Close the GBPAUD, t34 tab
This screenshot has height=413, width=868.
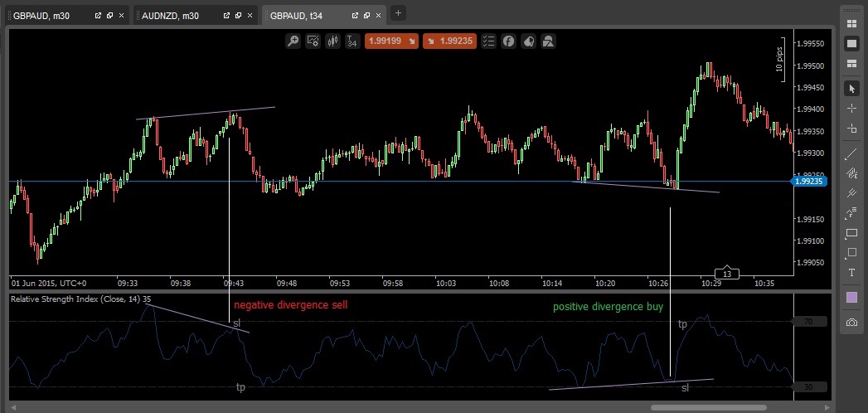pyautogui.click(x=378, y=16)
